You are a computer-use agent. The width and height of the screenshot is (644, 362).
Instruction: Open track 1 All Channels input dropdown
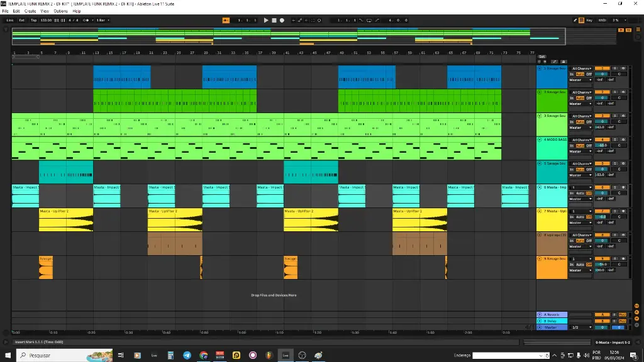pos(580,69)
